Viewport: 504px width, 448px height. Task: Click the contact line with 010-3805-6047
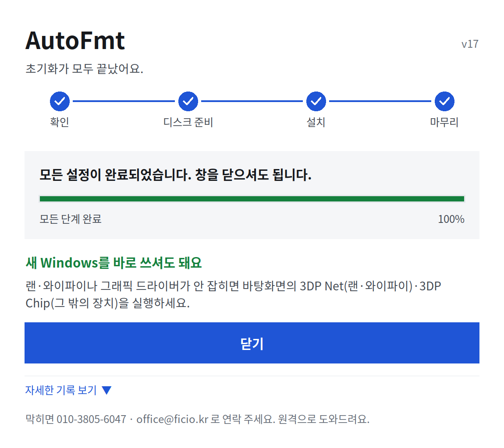point(197,419)
